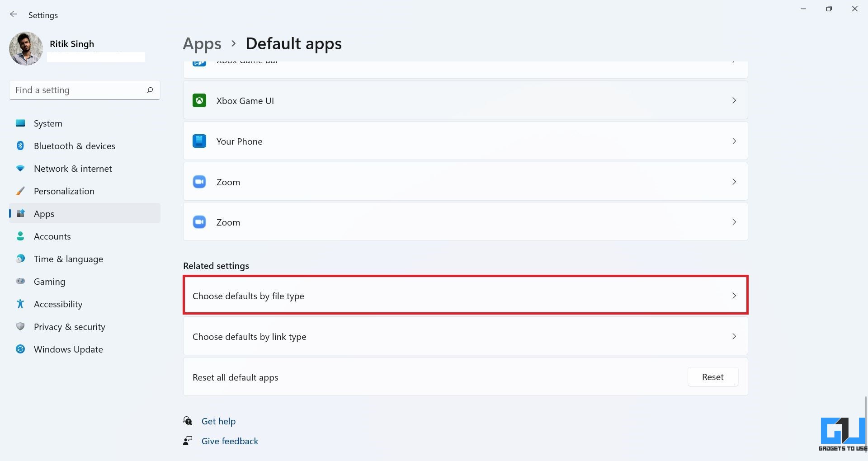
Task: Click the magnifier icon in the search box
Action: click(150, 90)
